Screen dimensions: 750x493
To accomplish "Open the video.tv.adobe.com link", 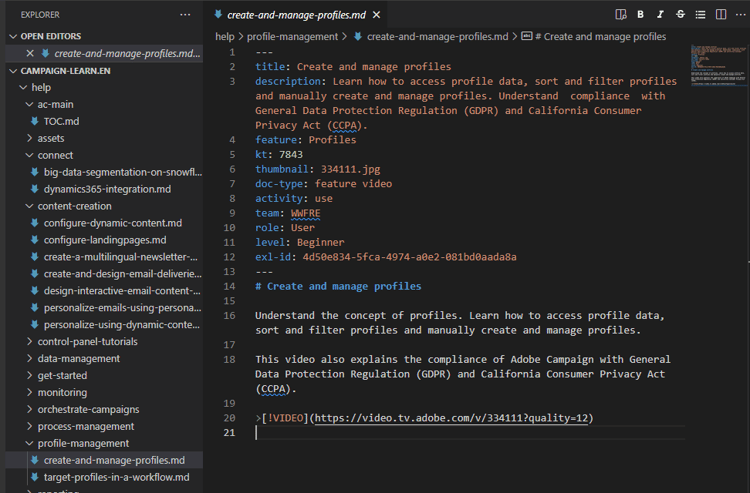I will tap(451, 418).
